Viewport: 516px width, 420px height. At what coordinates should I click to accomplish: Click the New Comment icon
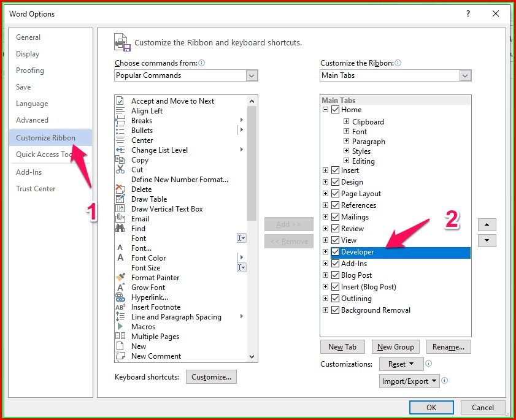click(x=120, y=356)
